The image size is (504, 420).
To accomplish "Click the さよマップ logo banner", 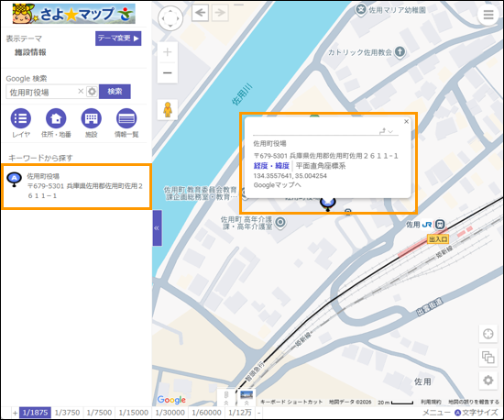I will click(x=73, y=14).
